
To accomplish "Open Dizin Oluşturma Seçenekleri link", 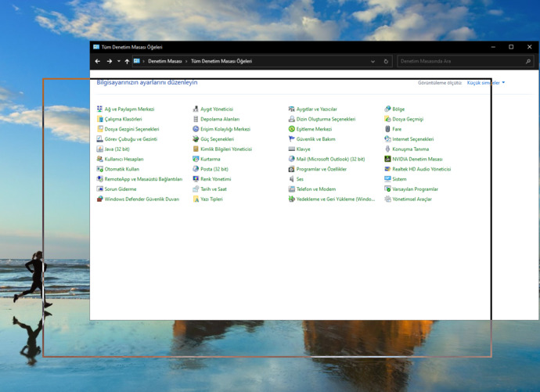I will pyautogui.click(x=326, y=119).
